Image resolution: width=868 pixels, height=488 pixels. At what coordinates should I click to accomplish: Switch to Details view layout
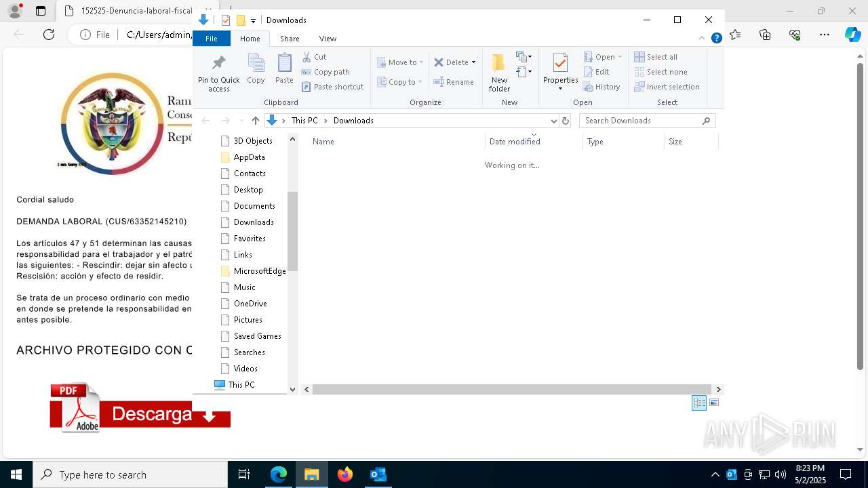(699, 403)
